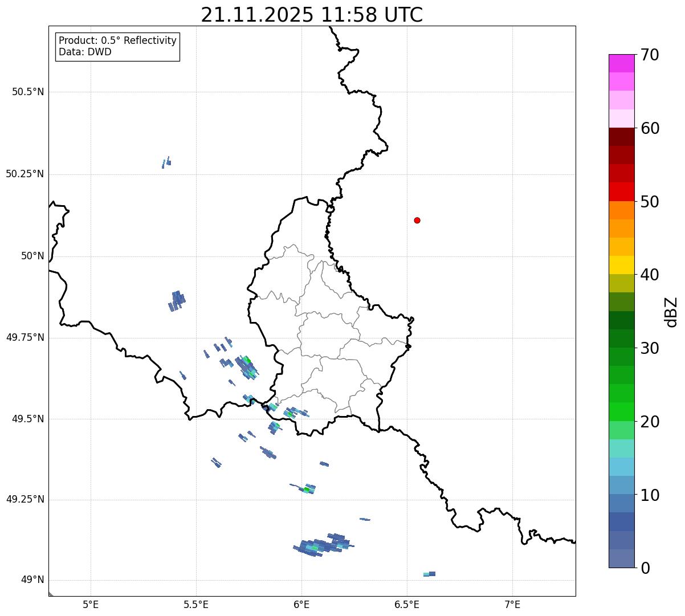Click the 49.75°N latitude label
The height and width of the screenshot is (616, 685).
tap(25, 337)
